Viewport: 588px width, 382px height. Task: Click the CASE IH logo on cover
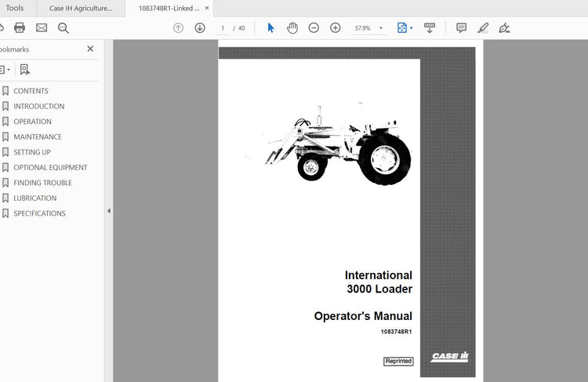tap(450, 356)
